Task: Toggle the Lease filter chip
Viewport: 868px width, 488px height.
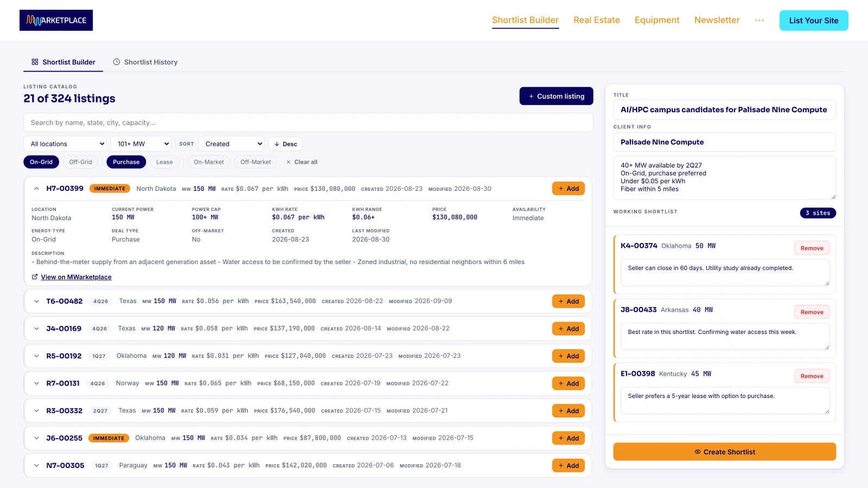Action: (164, 162)
